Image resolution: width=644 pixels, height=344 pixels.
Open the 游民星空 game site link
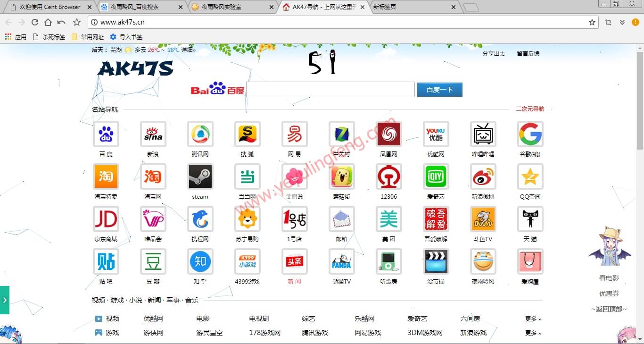point(210,333)
